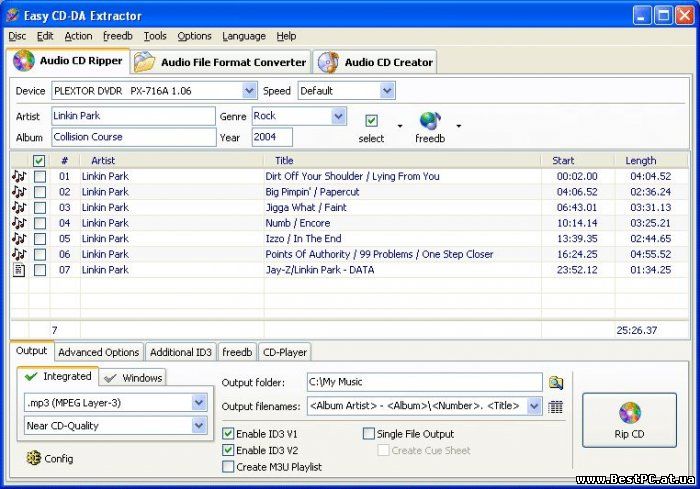Click the Album field Collision Course
Viewport: 700px width, 489px height.
[x=133, y=137]
